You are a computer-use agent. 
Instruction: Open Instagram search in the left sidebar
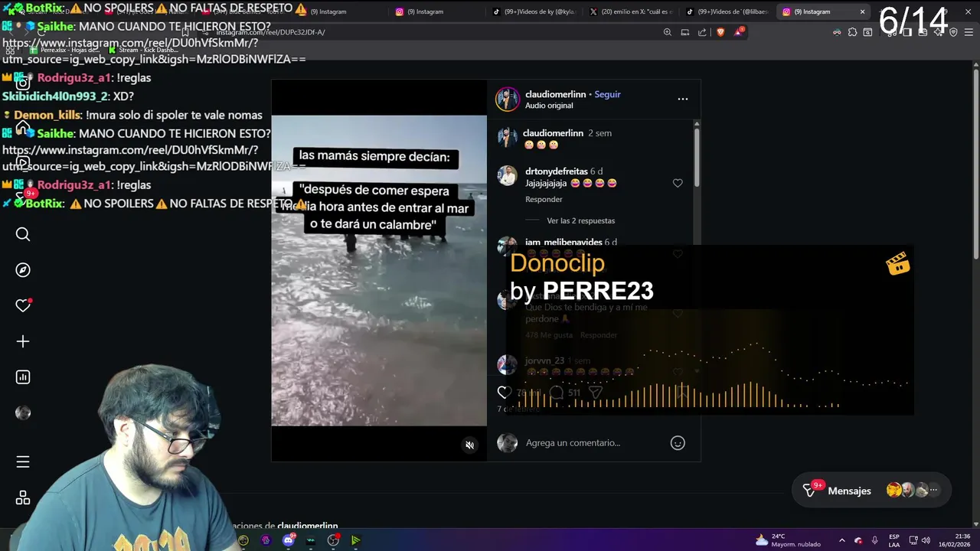tap(23, 234)
